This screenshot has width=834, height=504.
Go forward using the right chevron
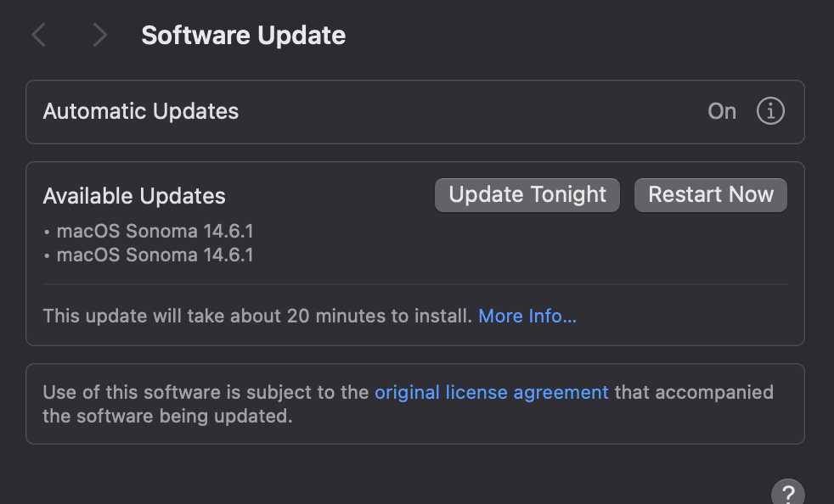pos(100,35)
